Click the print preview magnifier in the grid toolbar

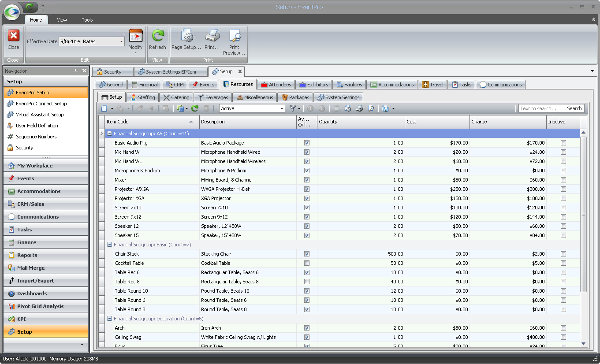click(x=371, y=108)
